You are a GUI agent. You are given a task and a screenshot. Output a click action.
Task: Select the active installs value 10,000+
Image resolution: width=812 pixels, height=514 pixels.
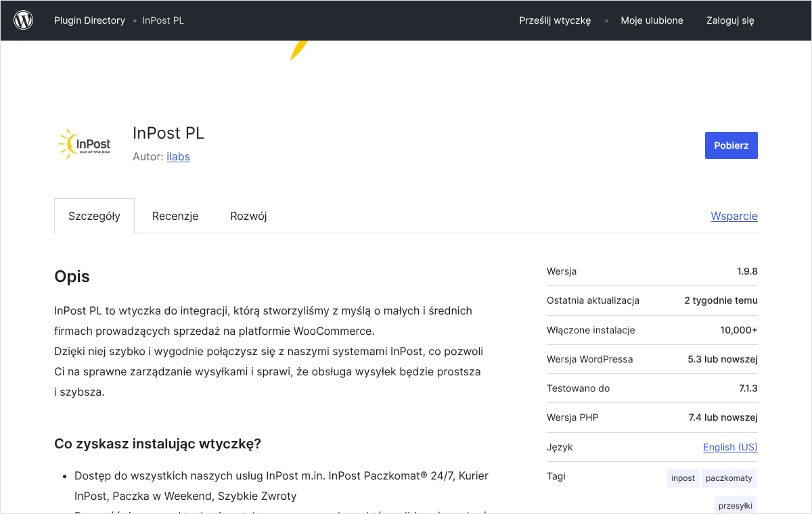(739, 330)
